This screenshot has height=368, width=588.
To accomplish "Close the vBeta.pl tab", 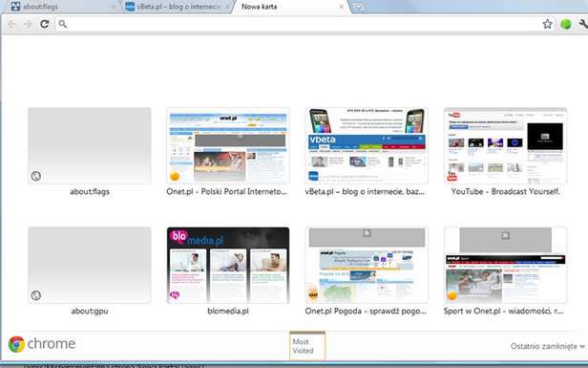I will 227,7.
